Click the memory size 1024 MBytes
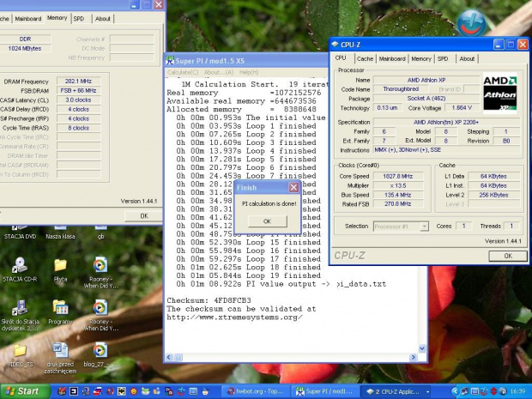The width and height of the screenshot is (532, 399). (x=25, y=49)
